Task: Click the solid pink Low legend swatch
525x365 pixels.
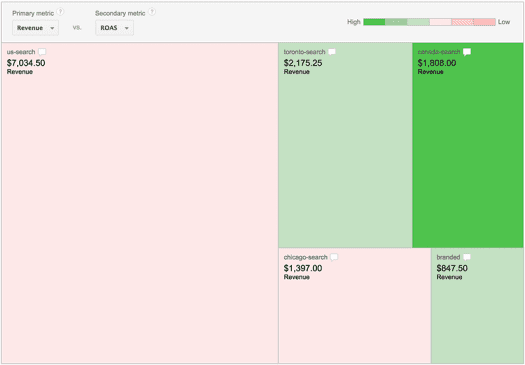Action: point(484,22)
